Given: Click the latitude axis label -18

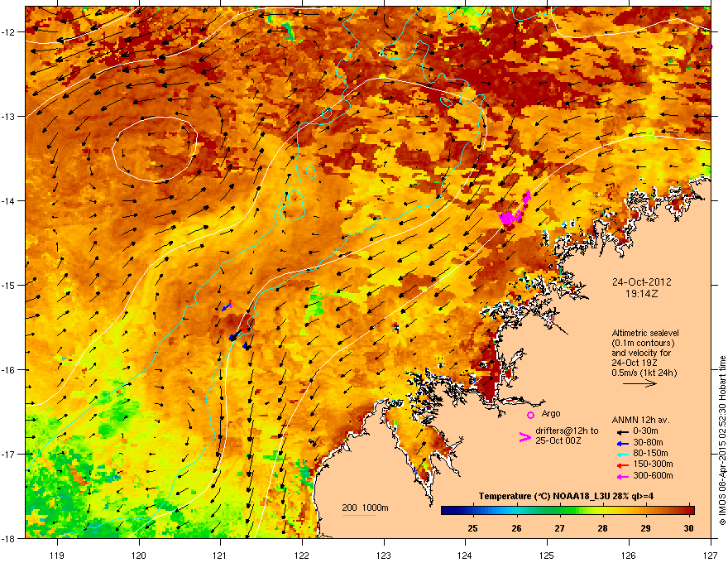Looking at the screenshot, I should tap(9, 539).
